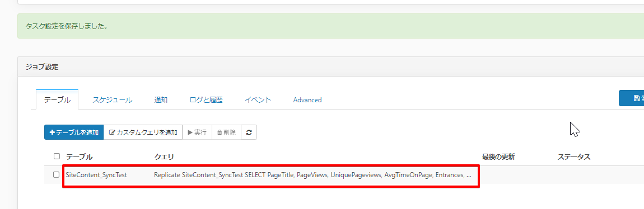Image resolution: width=644 pixels, height=209 pixels.
Task: Click the Replicate SiteContent_SyncTest query text
Action: click(312, 175)
